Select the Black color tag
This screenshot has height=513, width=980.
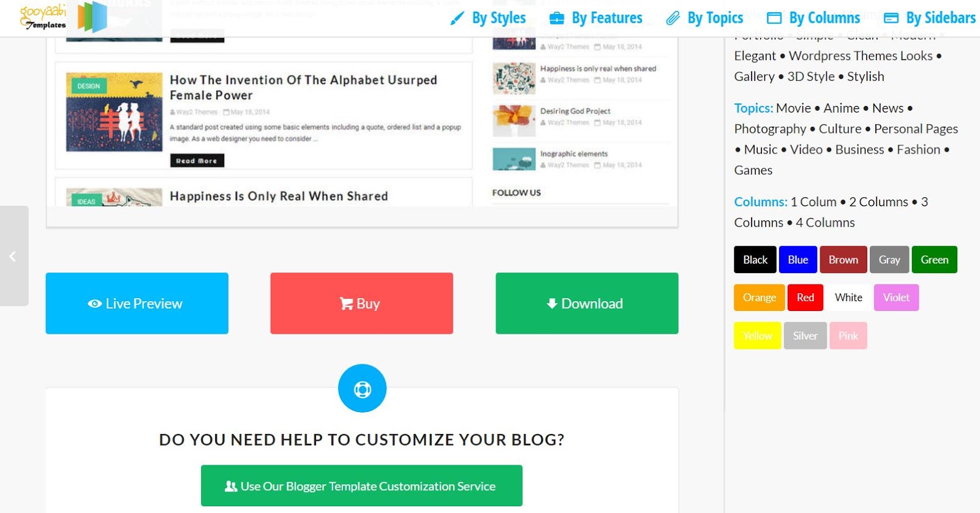(x=755, y=260)
